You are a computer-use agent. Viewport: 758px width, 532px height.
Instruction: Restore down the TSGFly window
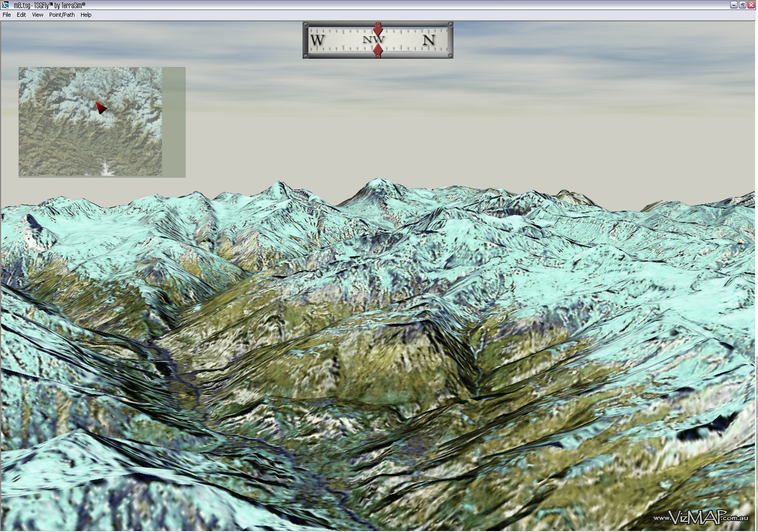coord(742,5)
